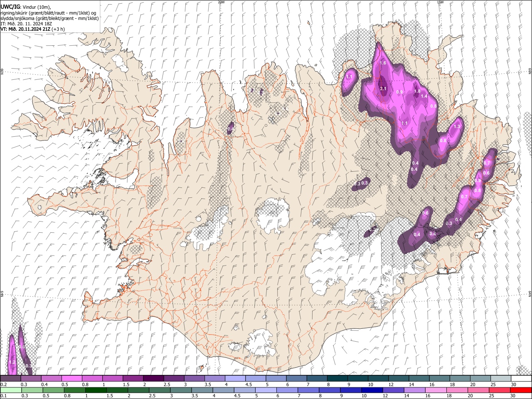Click the initial time line 'IT: Mið. 20. 11. 2024 18Z'
The image size is (532, 399).
[x=26, y=24]
